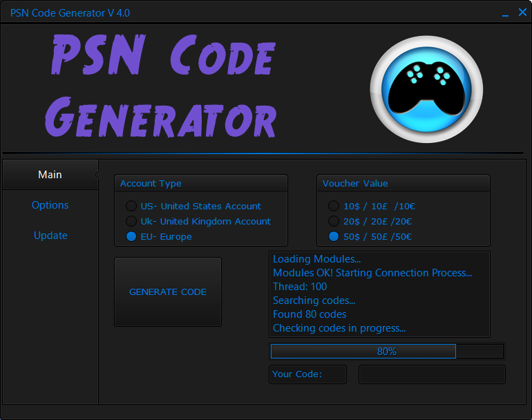Open the Main tab

point(50,174)
